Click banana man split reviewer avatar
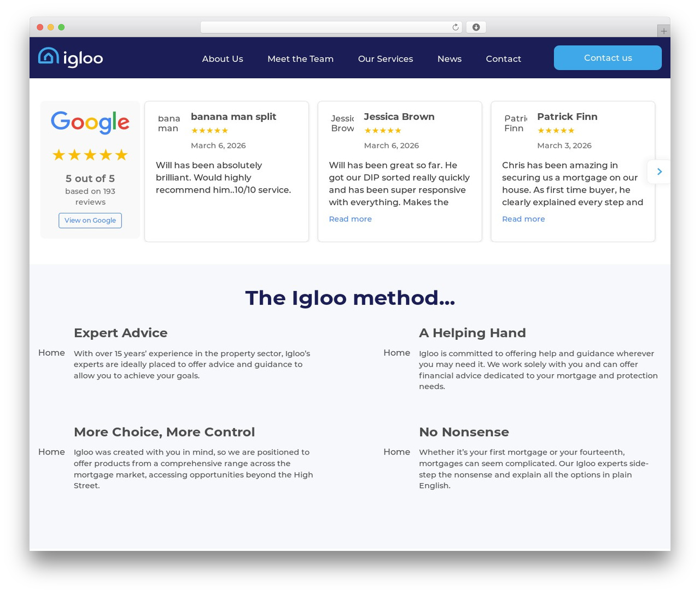The height and width of the screenshot is (593, 700). pos(168,123)
